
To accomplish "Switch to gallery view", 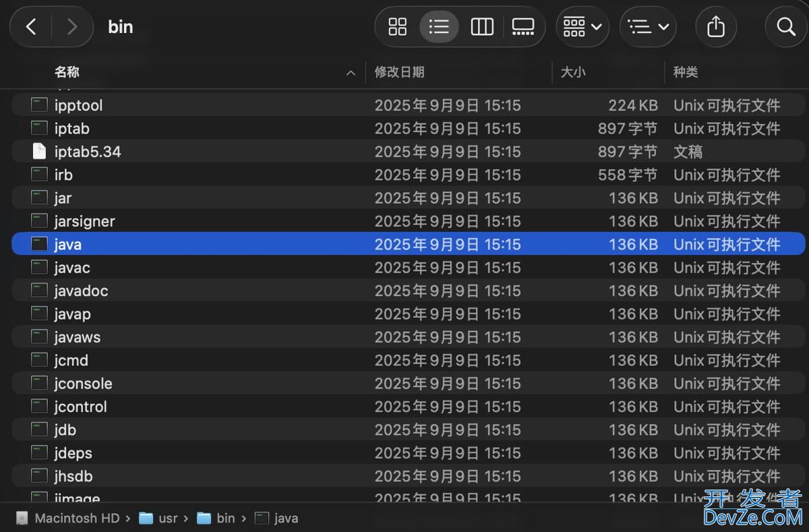I will 523,27.
